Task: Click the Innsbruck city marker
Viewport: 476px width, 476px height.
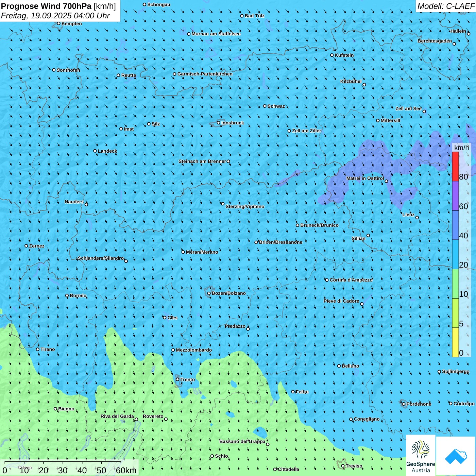Action: pos(219,123)
